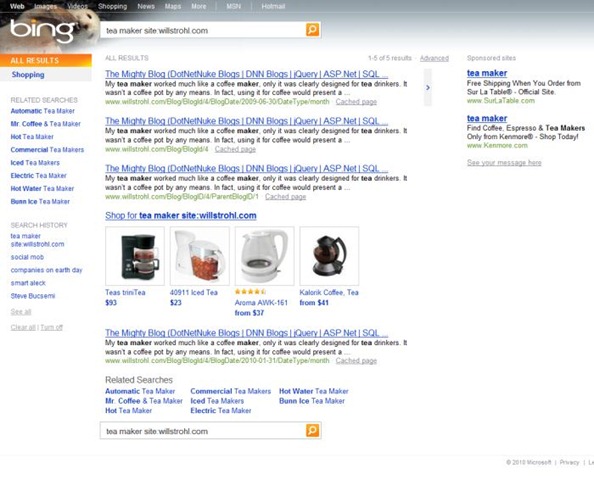Viewport: 594px width, 480px height.
Task: Click the bottom orange search magnifier button
Action: 313,430
